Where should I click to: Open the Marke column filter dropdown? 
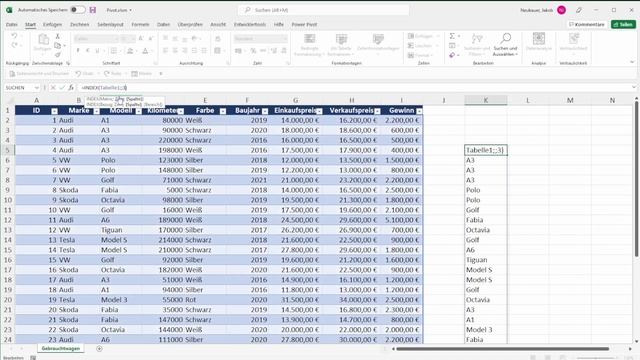click(x=96, y=111)
